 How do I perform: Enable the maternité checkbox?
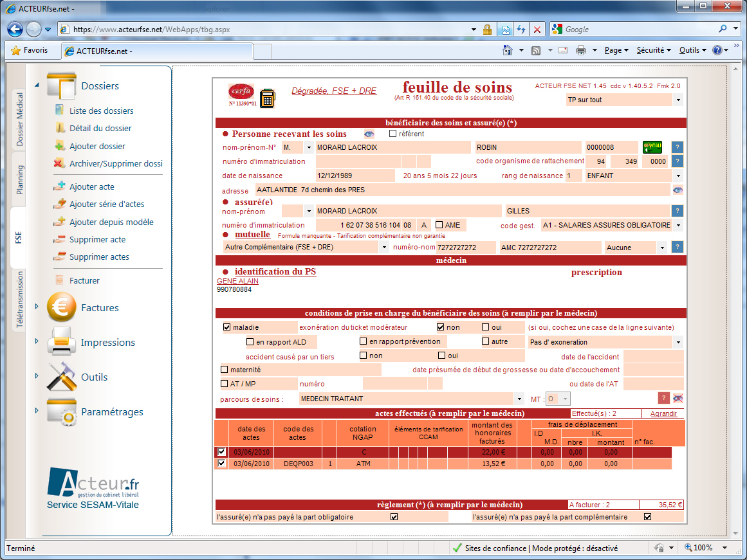coord(225,370)
